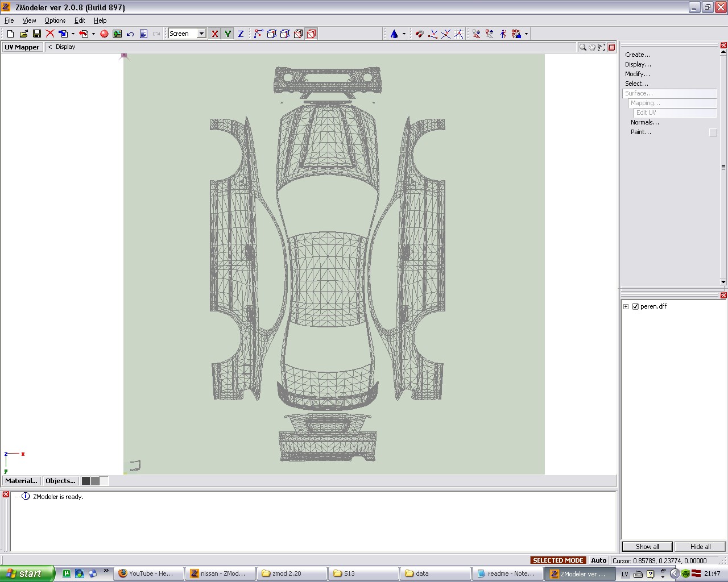Open the Screen coordinate system dropdown
This screenshot has height=582, width=728.
click(201, 34)
